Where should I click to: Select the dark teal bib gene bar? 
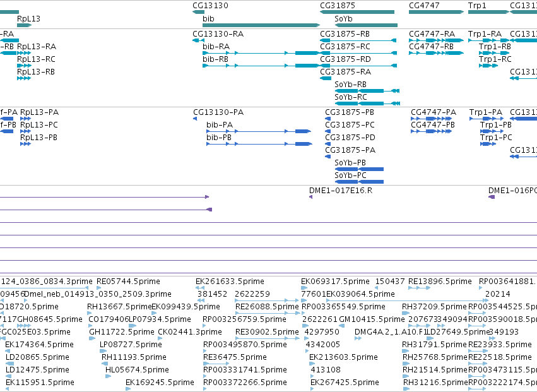261,25
